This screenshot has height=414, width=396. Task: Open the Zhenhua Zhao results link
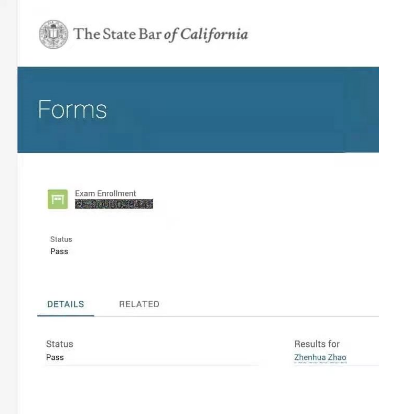320,357
